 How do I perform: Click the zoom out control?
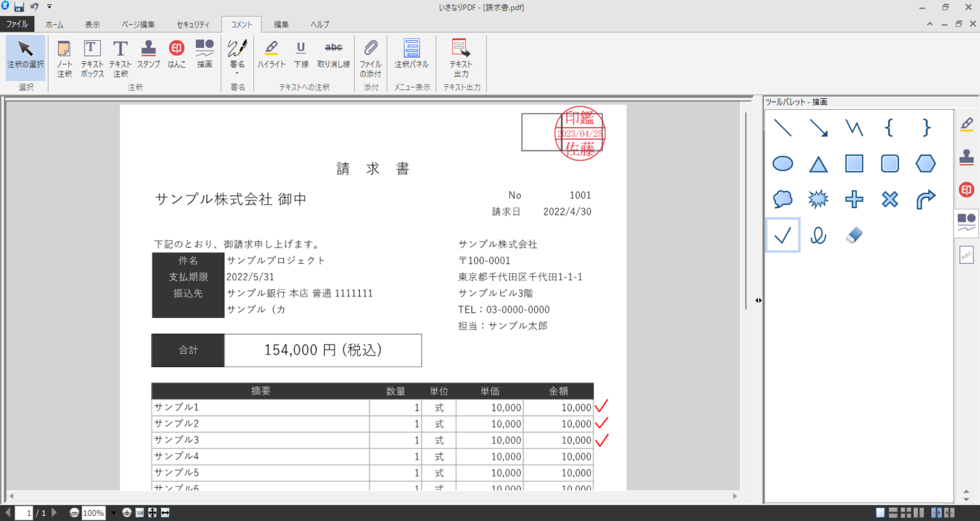click(x=75, y=513)
